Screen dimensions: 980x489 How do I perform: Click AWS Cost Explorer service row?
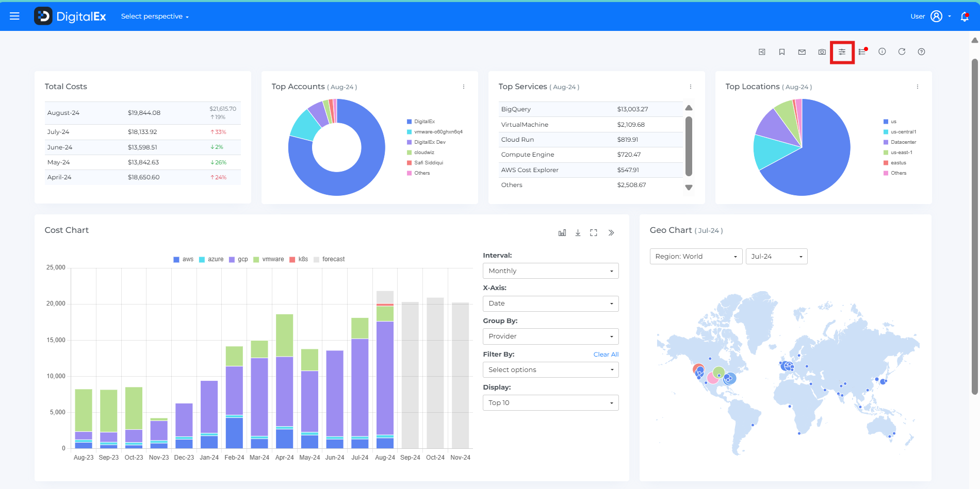pyautogui.click(x=591, y=170)
